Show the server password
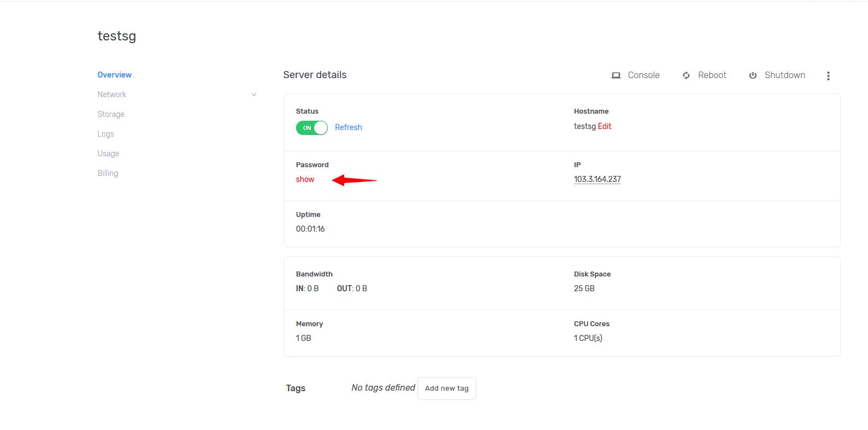 coord(305,179)
